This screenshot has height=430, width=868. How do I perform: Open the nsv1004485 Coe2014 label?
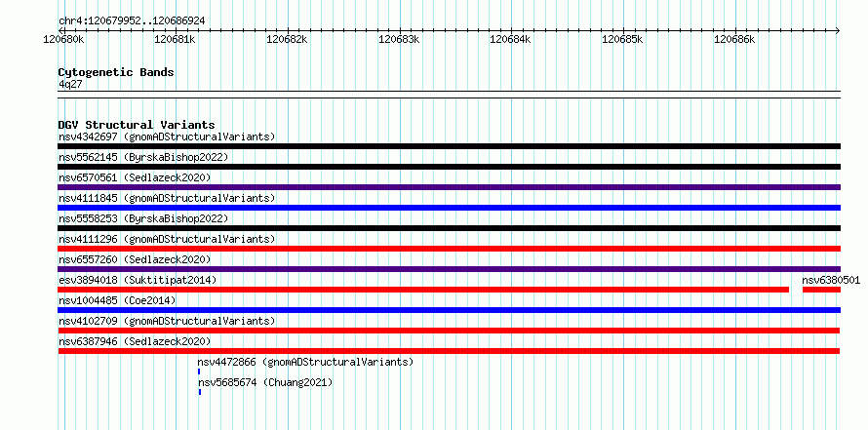[117, 300]
